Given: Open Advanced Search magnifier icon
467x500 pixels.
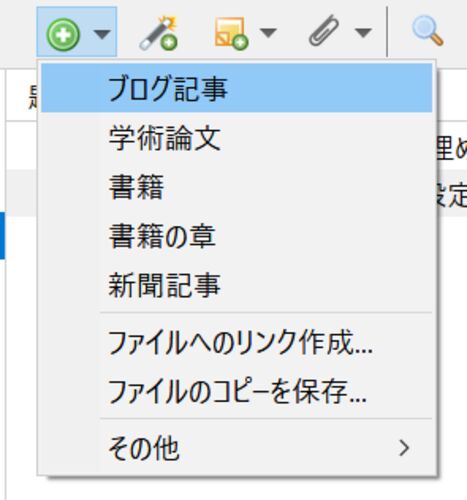Looking at the screenshot, I should click(x=428, y=31).
